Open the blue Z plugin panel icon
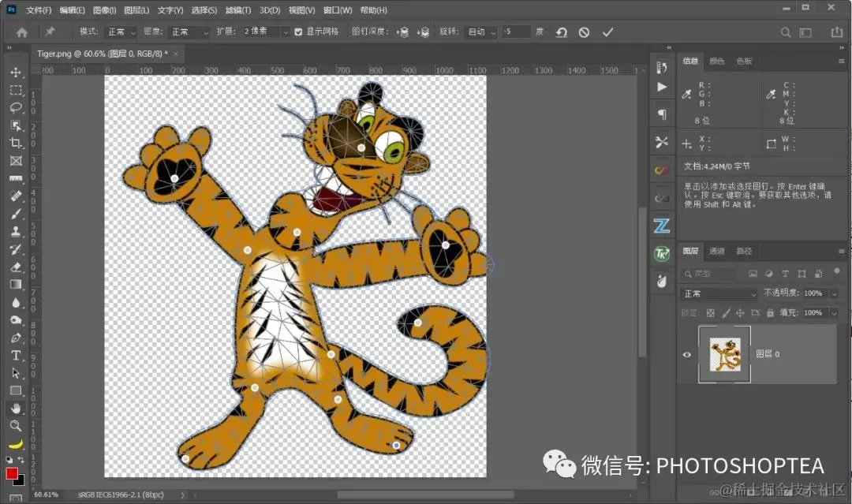852x504 pixels. 662,226
